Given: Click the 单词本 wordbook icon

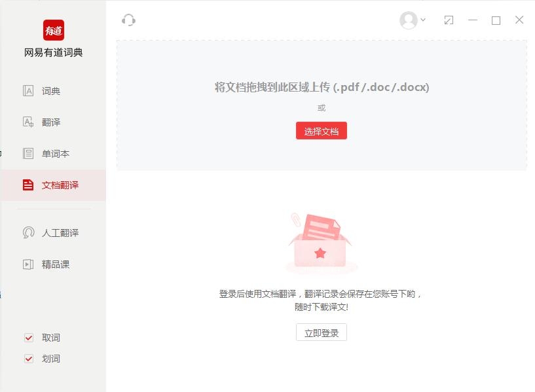Looking at the screenshot, I should point(28,153).
